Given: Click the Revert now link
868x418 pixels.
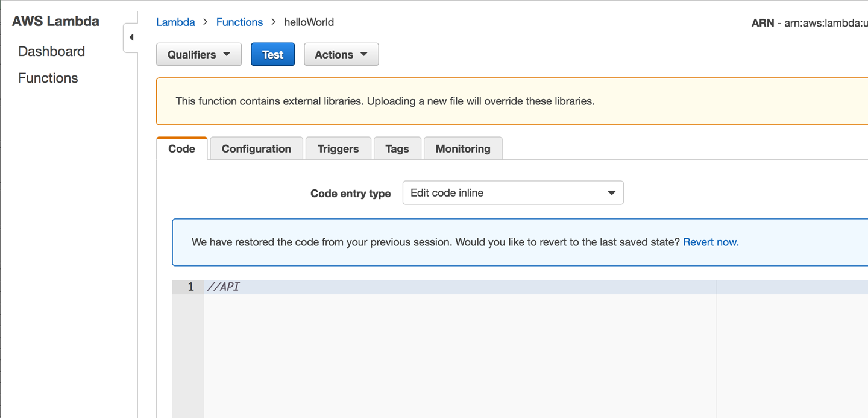Looking at the screenshot, I should coord(711,242).
